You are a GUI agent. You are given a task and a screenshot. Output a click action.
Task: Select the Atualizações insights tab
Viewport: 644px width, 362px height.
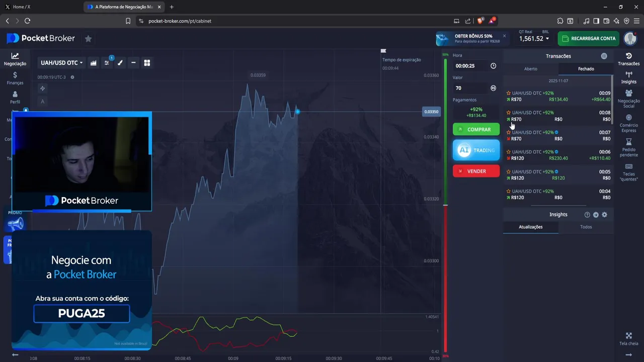pyautogui.click(x=531, y=227)
